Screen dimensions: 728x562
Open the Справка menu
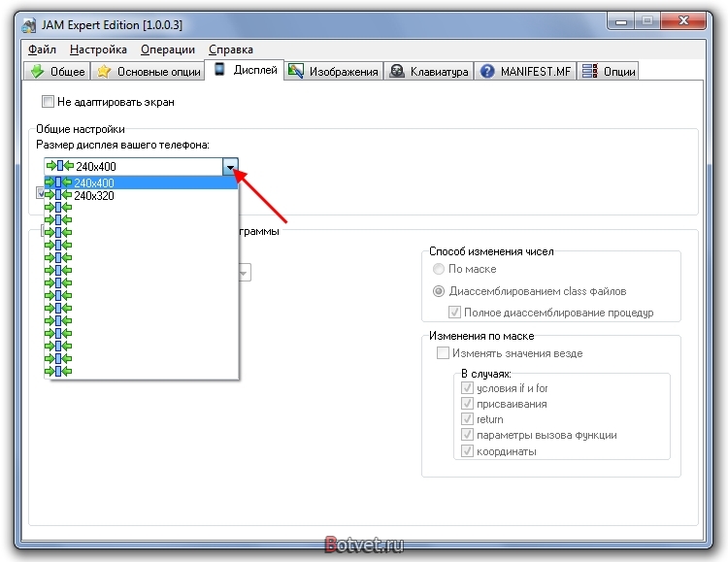[231, 50]
